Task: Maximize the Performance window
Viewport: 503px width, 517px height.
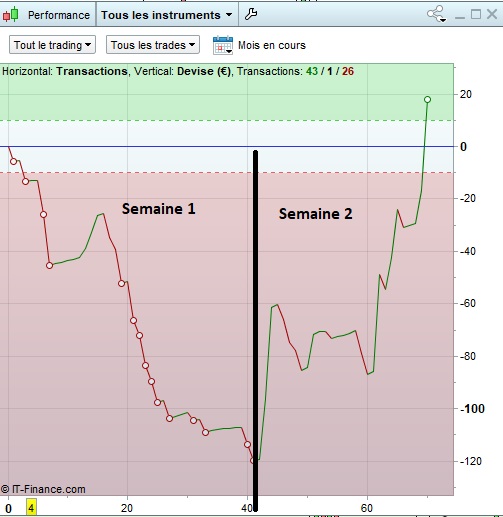Action: tap(476, 14)
